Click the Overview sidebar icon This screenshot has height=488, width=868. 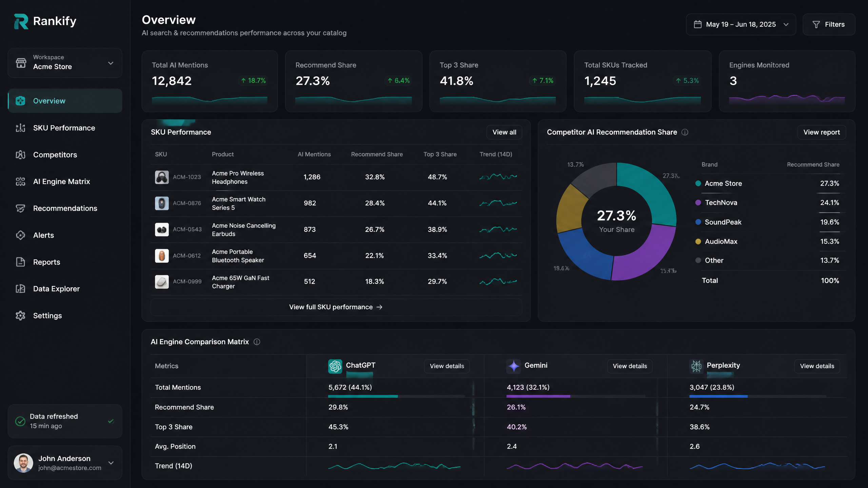20,101
